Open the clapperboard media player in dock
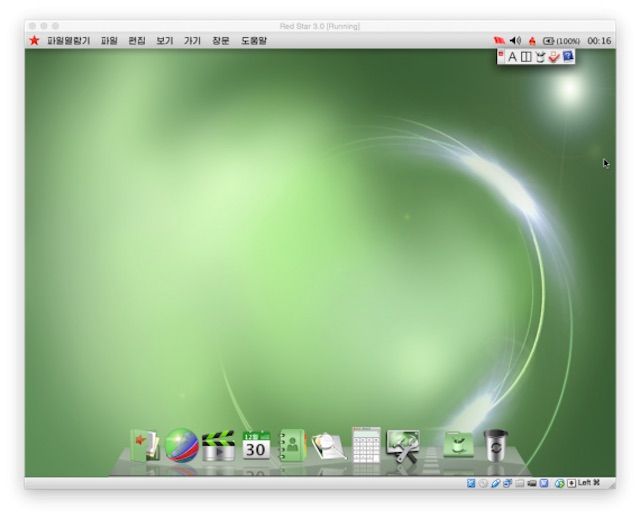This screenshot has height=518, width=640. point(218,446)
